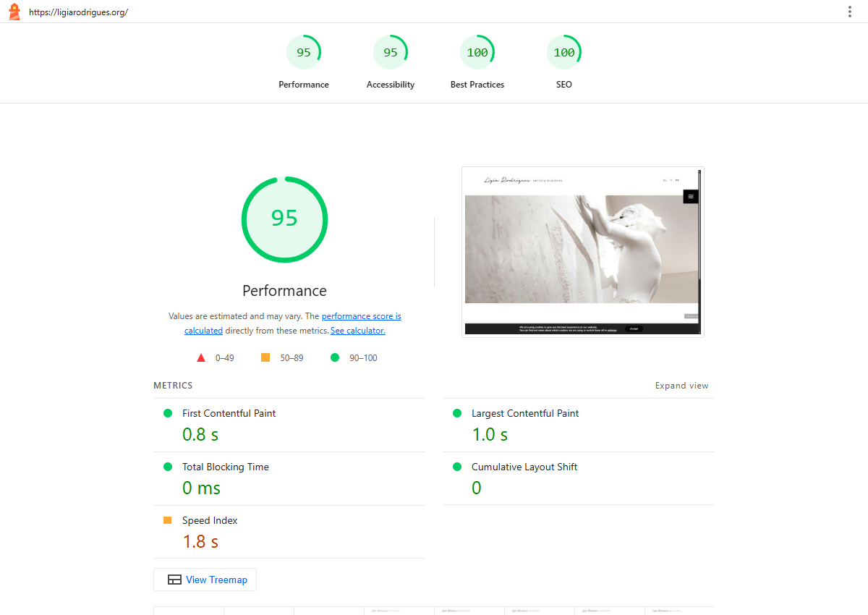Click the final page screenshot thumbnail
Image resolution: width=868 pixels, height=615 pixels.
click(583, 252)
